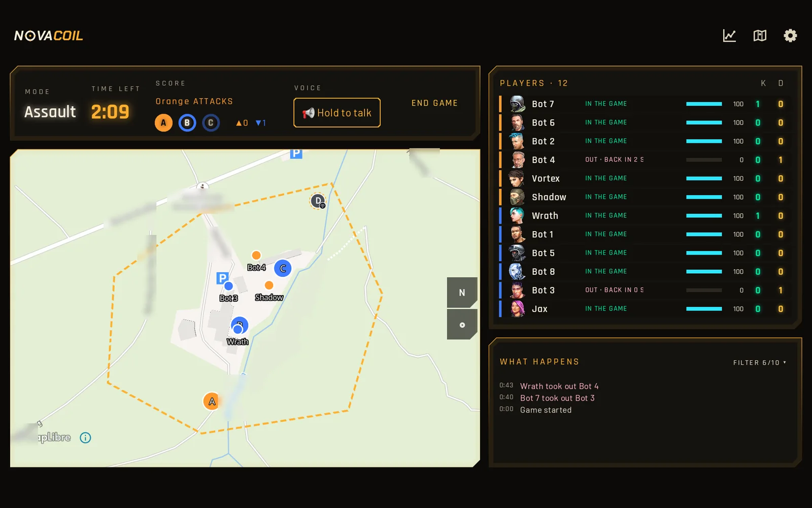The height and width of the screenshot is (508, 812).
Task: Open the statistics chart icon
Action: pyautogui.click(x=729, y=36)
